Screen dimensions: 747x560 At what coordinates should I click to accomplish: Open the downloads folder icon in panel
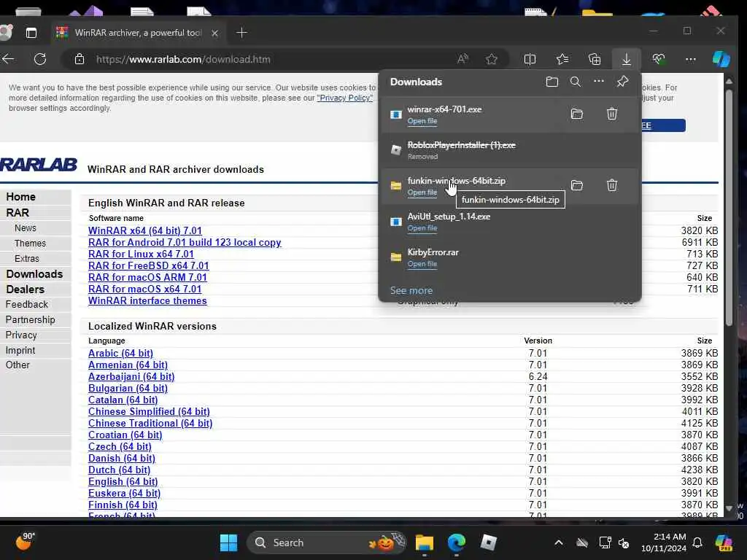pos(551,82)
